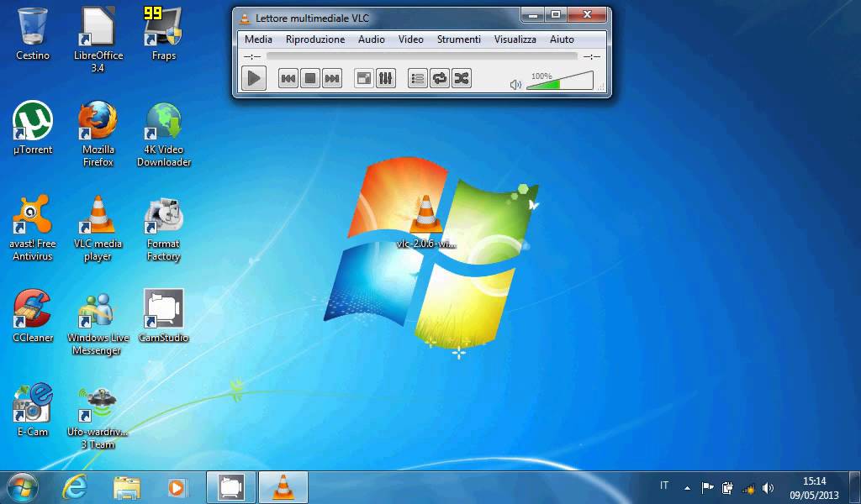Open the Media menu
This screenshot has height=504, width=861.
pyautogui.click(x=258, y=39)
